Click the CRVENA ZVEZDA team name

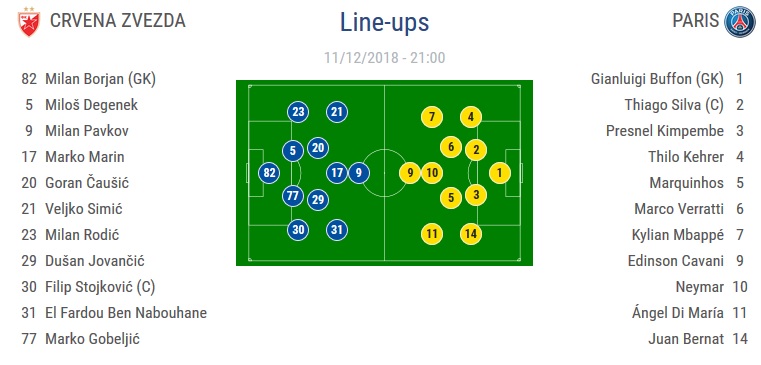pyautogui.click(x=118, y=21)
